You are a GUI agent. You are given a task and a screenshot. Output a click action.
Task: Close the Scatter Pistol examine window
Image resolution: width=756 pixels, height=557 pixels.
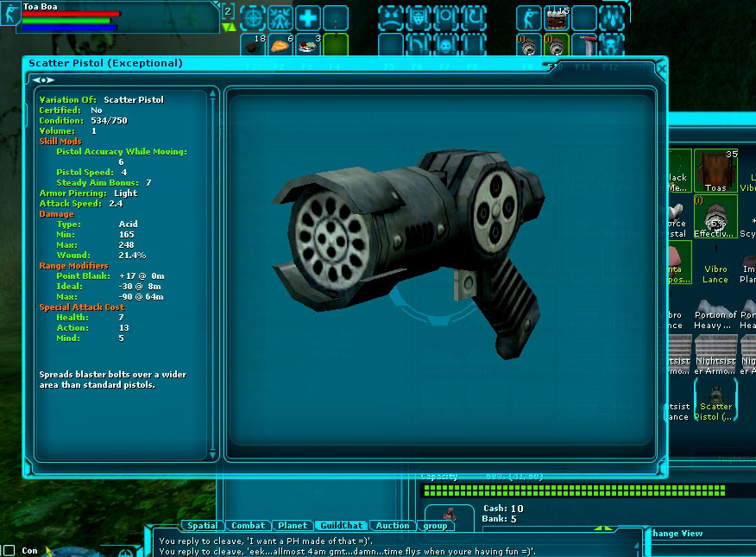[x=661, y=68]
